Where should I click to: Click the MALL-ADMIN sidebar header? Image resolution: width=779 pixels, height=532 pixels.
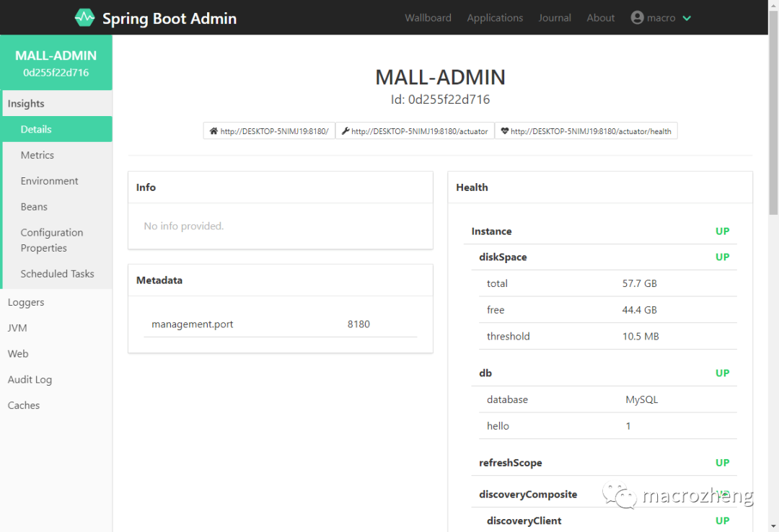56,63
